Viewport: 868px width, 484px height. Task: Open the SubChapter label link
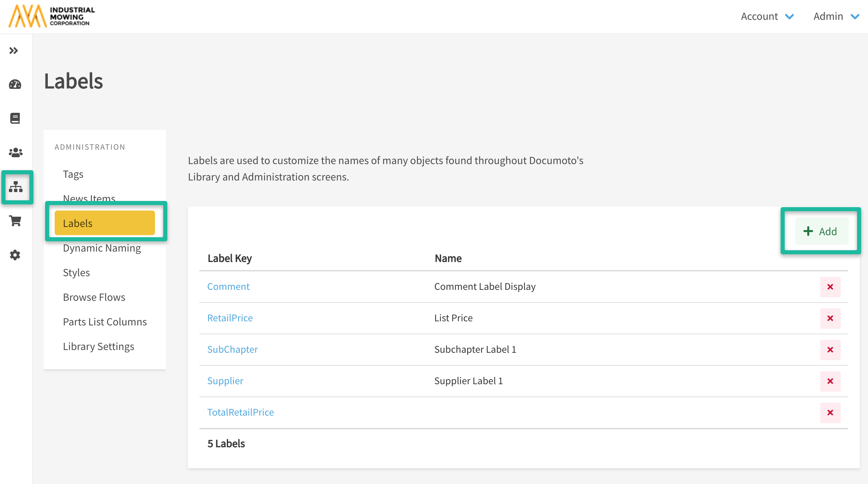pyautogui.click(x=233, y=349)
